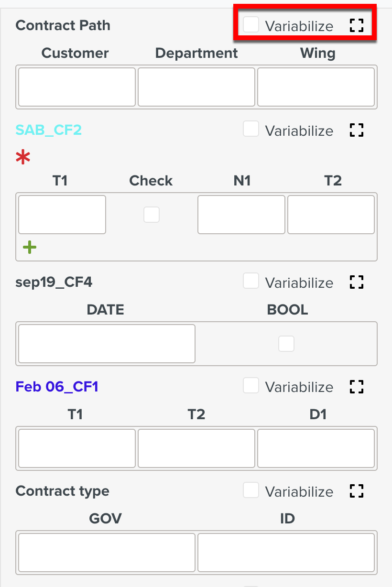Screen dimensions: 392x587
Task: Tick the BOOL checkbox under sep19_CF4
Action: coord(286,343)
